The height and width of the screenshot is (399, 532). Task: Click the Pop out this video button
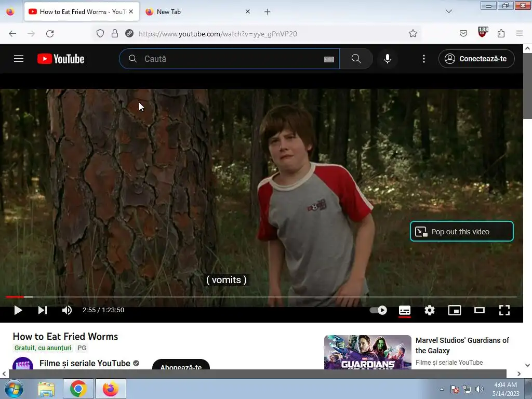(462, 231)
